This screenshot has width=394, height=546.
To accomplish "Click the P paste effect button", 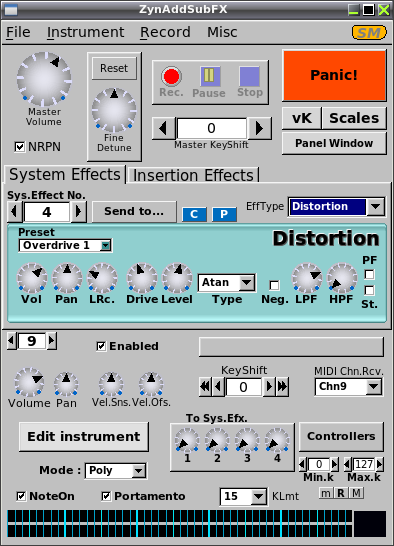I will coord(224,214).
